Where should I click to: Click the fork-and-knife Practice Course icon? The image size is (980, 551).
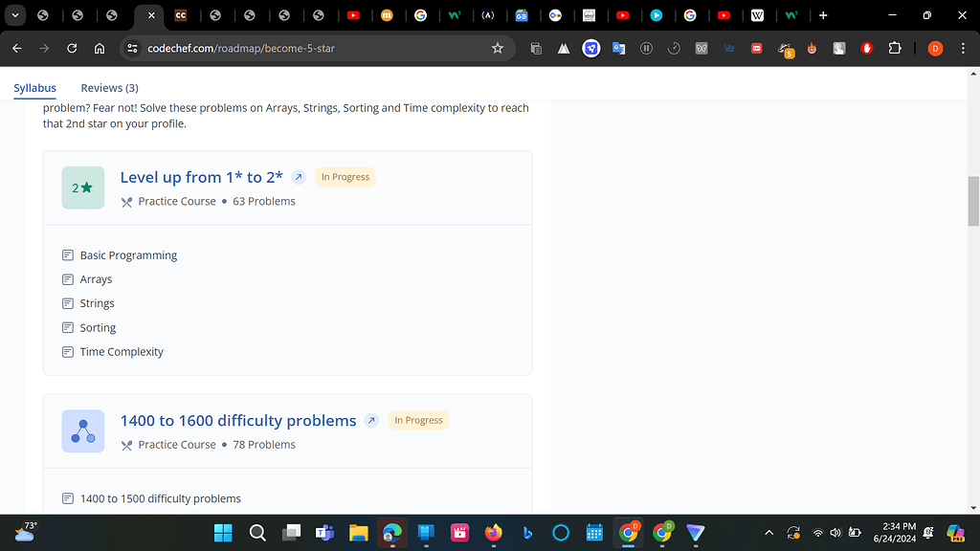125,201
